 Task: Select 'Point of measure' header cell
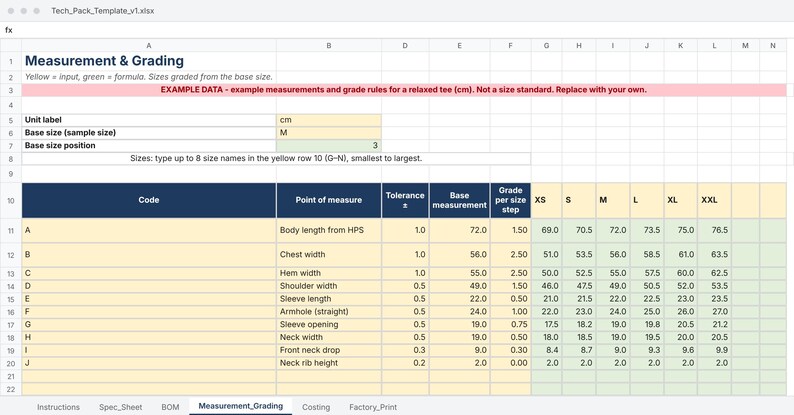coord(329,200)
